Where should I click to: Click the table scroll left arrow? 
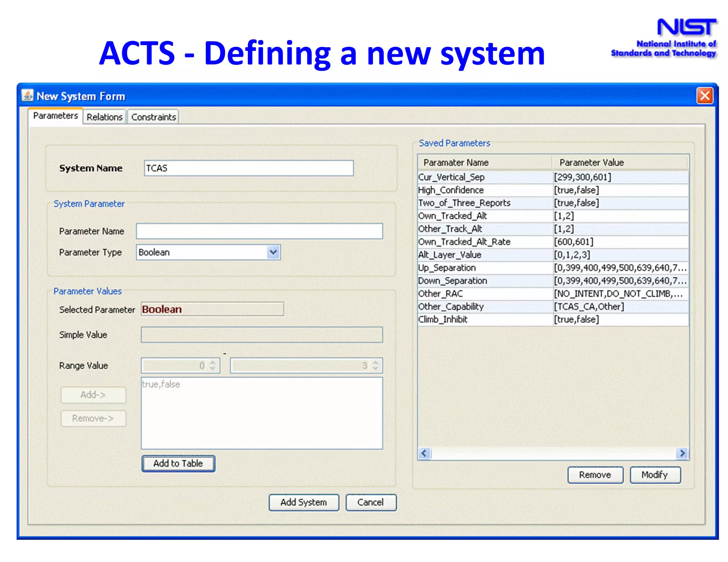pos(424,453)
